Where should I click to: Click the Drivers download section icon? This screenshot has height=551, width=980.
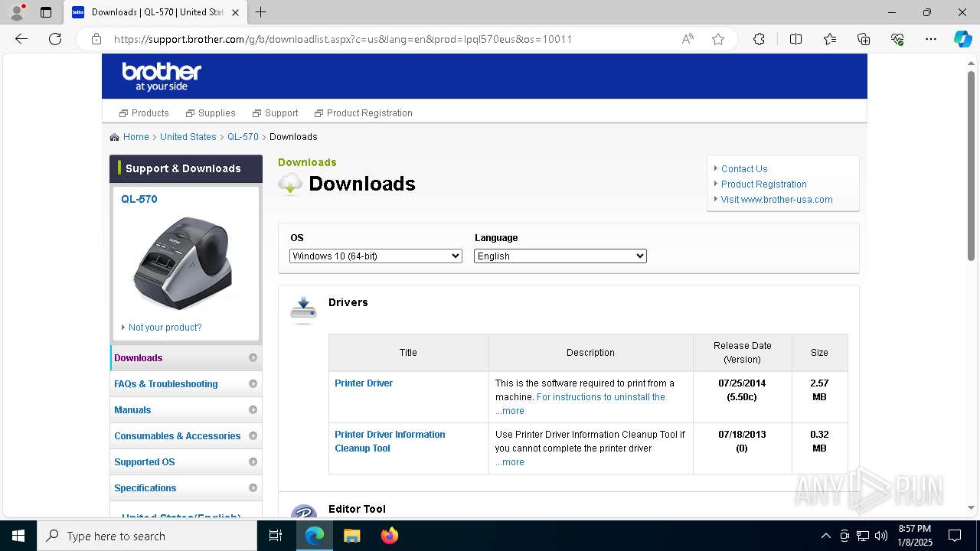tap(303, 310)
